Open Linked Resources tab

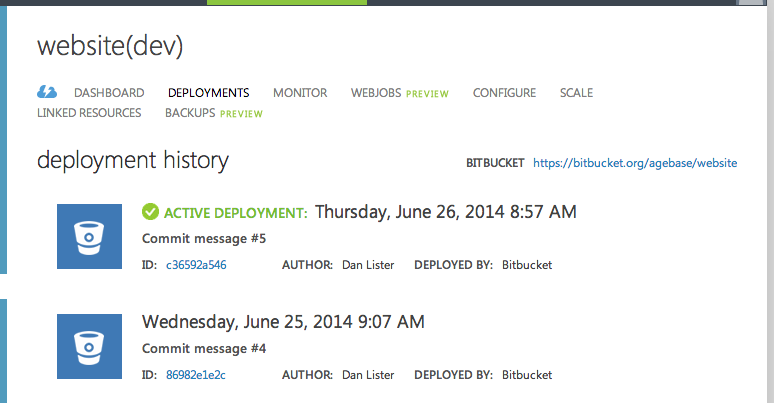point(89,113)
